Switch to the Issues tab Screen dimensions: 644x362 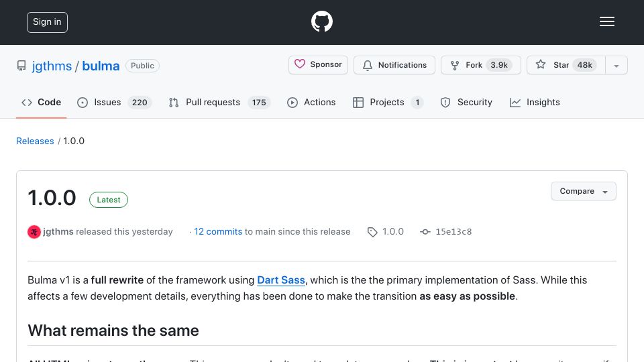pyautogui.click(x=114, y=102)
